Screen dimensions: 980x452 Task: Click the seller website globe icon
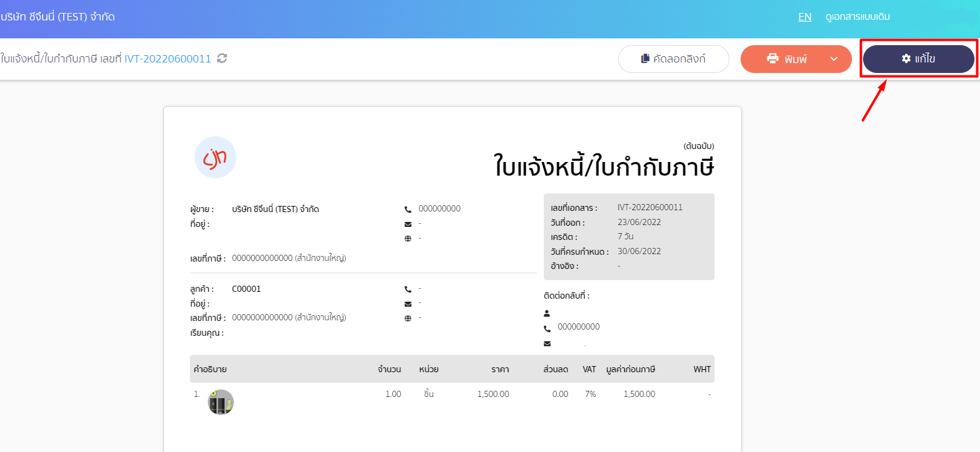408,239
